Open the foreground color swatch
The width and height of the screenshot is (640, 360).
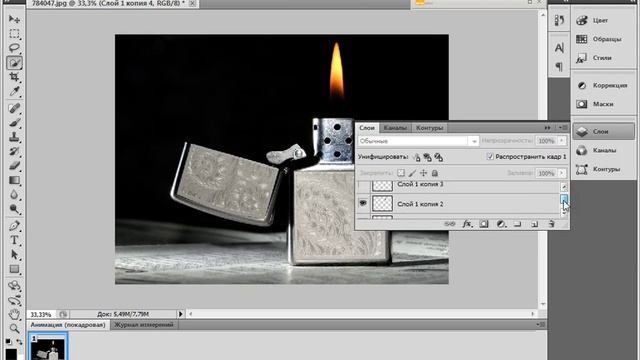11,354
